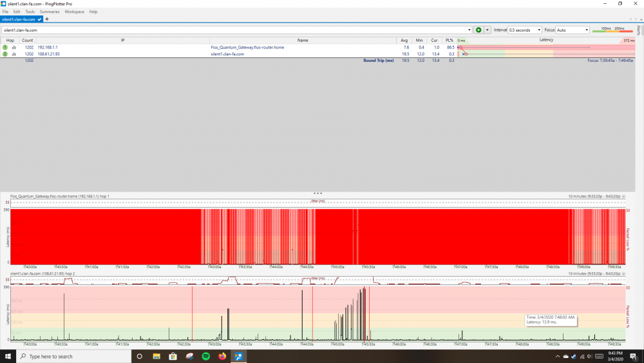Open the trace start options arrow beside play button
644x363 pixels.
487,30
